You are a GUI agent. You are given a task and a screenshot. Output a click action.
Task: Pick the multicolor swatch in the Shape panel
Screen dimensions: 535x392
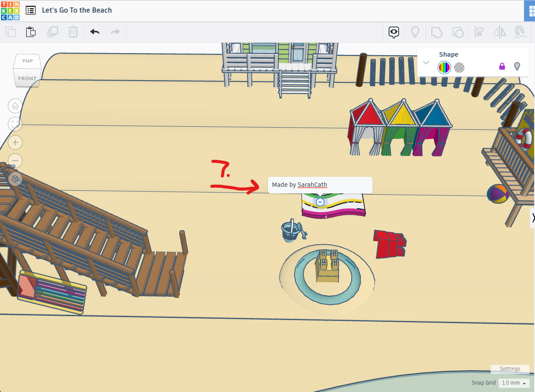point(444,68)
